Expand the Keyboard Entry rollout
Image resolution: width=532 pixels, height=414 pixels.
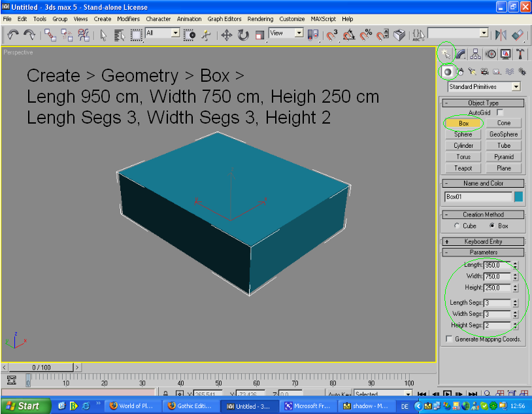[x=484, y=241]
